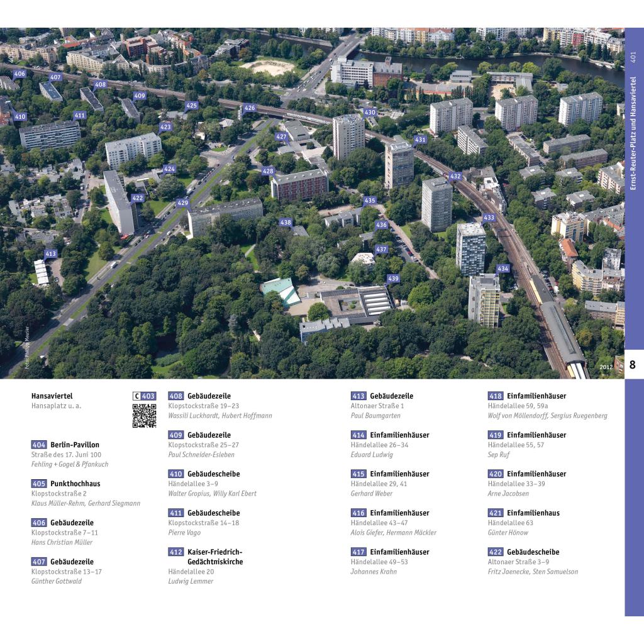Viewport: 644px width, 644px height.
Task: Click marker 426 on the aerial photo
Action: click(250, 108)
